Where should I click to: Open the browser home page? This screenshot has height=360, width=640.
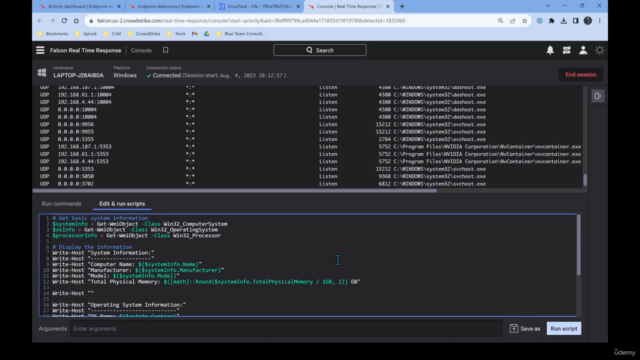76,20
